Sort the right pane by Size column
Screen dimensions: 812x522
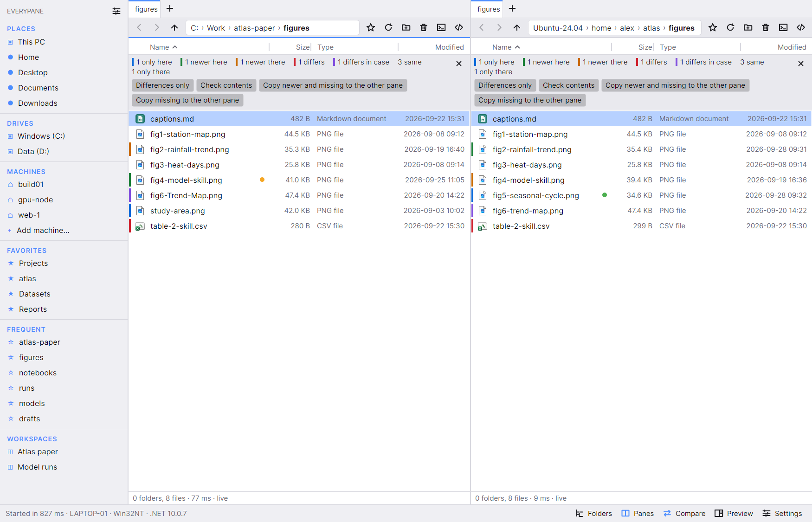645,47
